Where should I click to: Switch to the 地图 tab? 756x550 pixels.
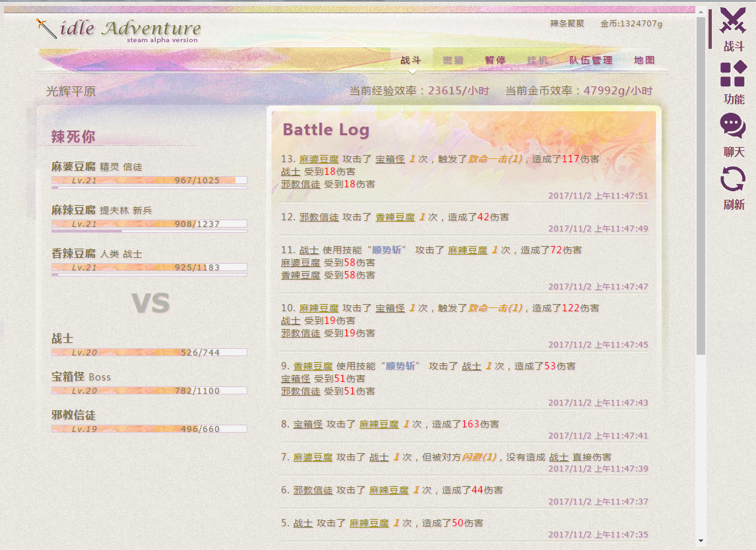[x=643, y=59]
